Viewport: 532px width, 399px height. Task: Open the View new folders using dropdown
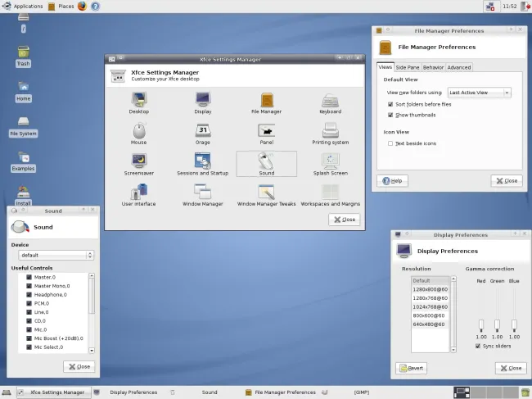pos(479,93)
